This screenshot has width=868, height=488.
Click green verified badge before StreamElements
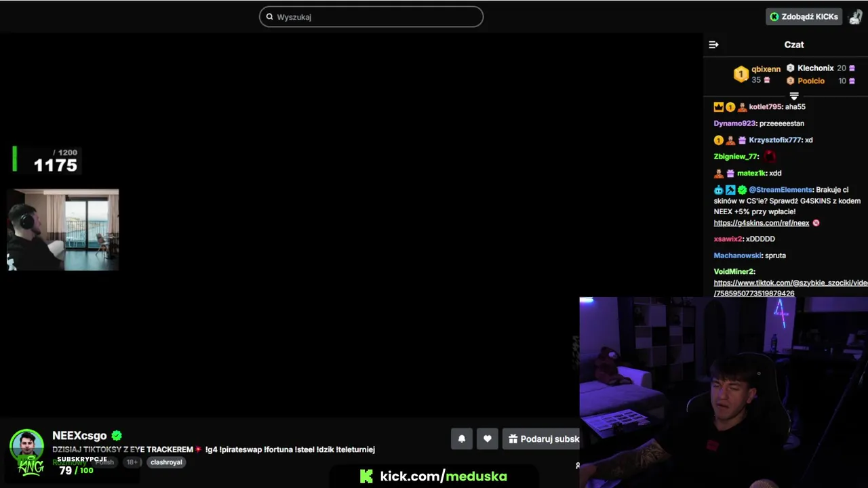tap(742, 190)
